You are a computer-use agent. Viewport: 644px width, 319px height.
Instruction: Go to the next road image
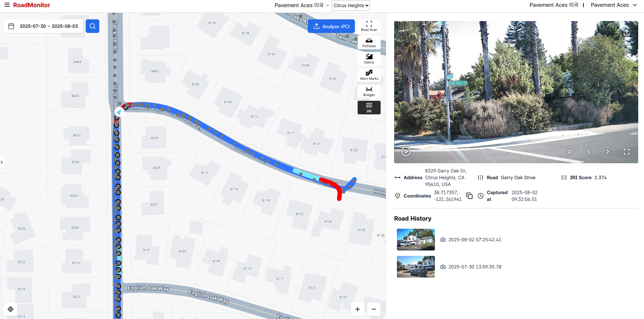(x=607, y=152)
